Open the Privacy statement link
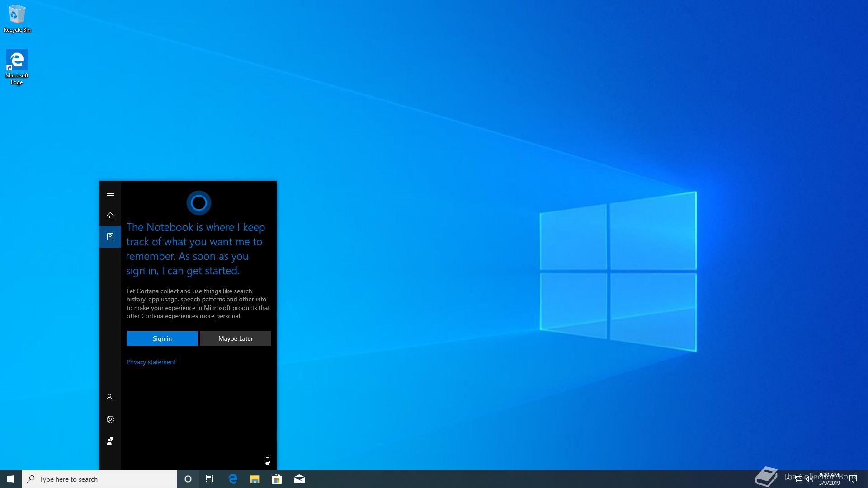The width and height of the screenshot is (868, 488). [x=151, y=362]
